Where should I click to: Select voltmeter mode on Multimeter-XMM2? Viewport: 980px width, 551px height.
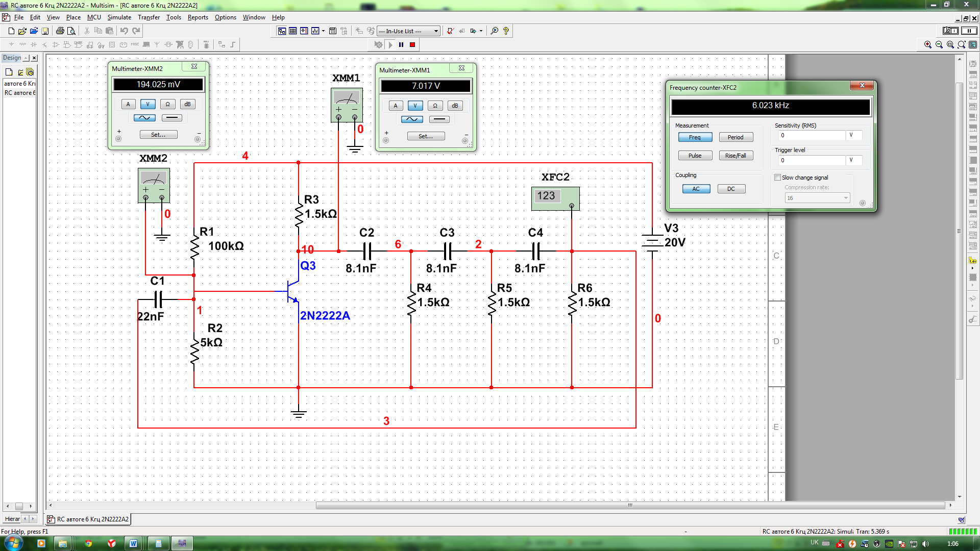point(148,104)
